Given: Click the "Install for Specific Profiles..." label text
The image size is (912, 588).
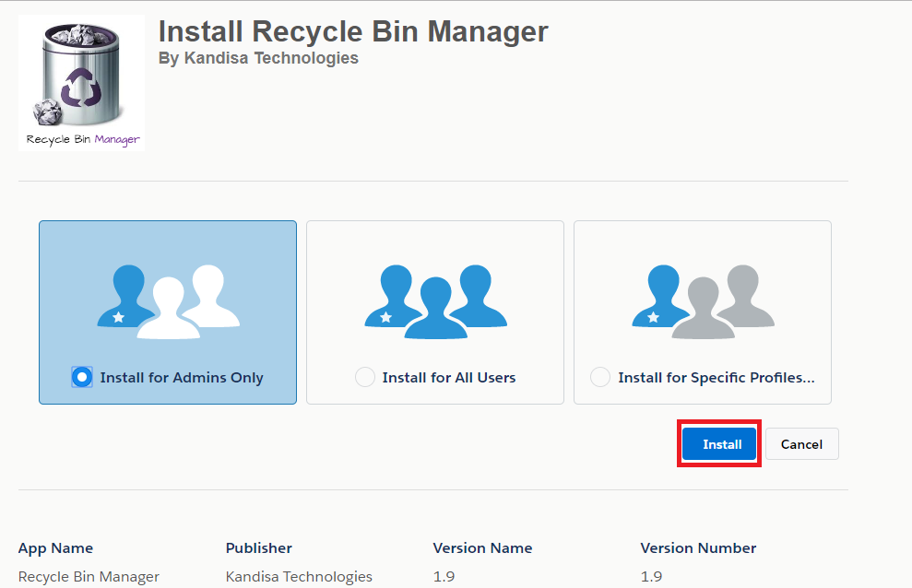Looking at the screenshot, I should click(x=717, y=378).
